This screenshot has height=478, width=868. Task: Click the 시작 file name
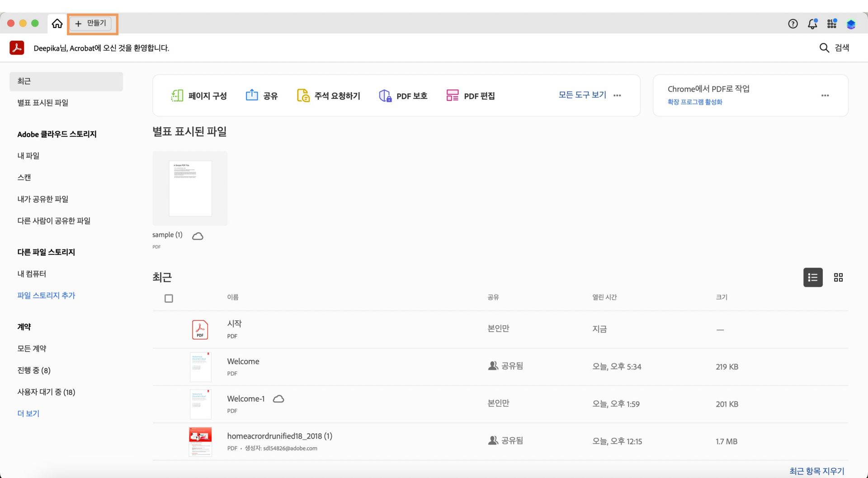pyautogui.click(x=234, y=323)
